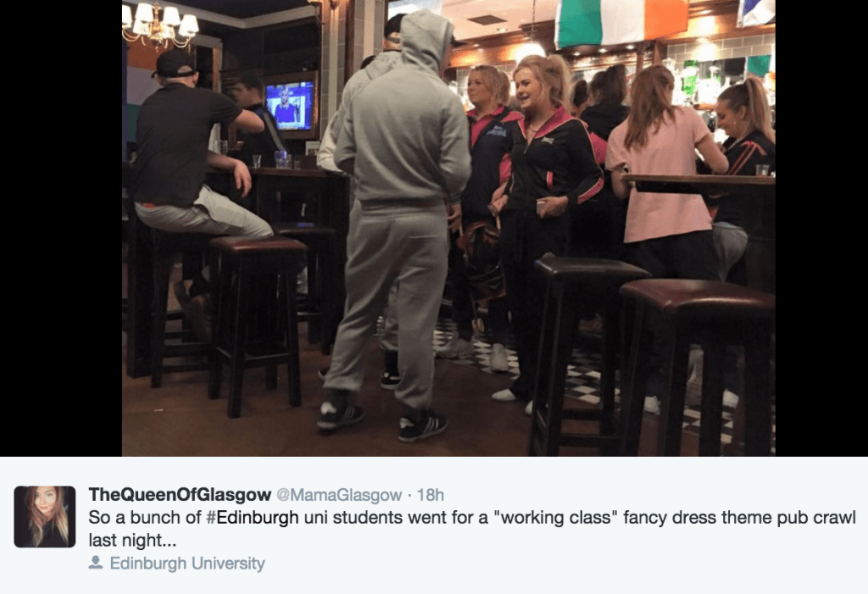This screenshot has height=594, width=868.
Task: Expand the attached pub photo
Action: pos(448,228)
